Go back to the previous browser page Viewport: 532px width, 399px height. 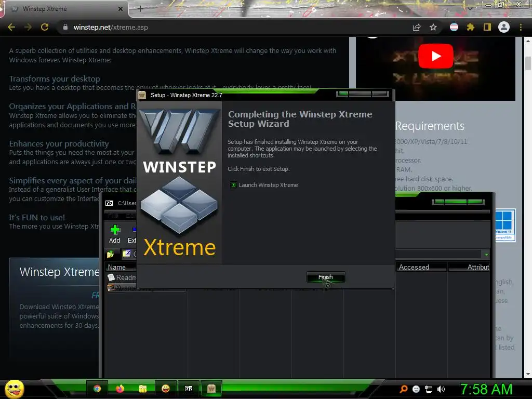(x=11, y=27)
